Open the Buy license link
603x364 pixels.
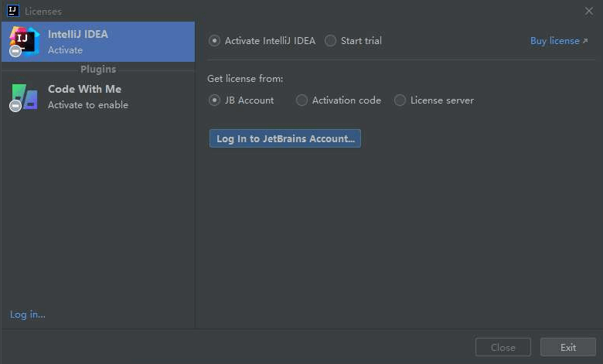pyautogui.click(x=554, y=41)
